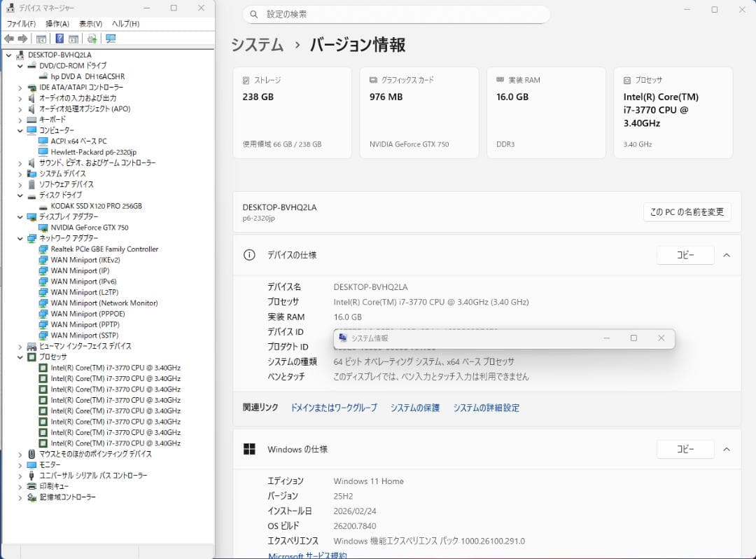Click the ストレージ 238 GB card
The height and width of the screenshot is (559, 756).
click(292, 112)
